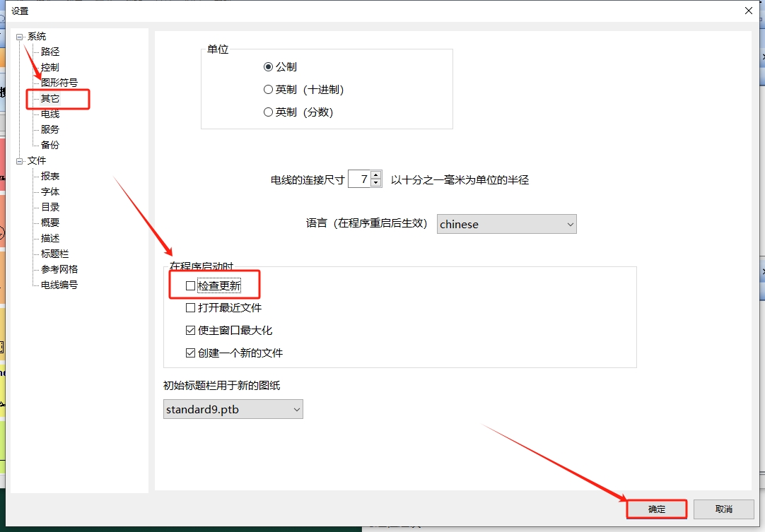Collapse the 文件 tree node

click(x=20, y=161)
